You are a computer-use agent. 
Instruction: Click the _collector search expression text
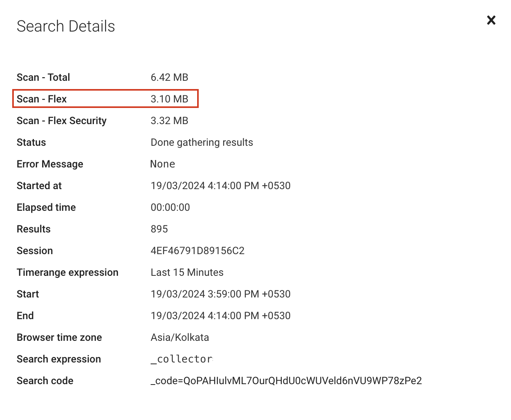point(182,359)
